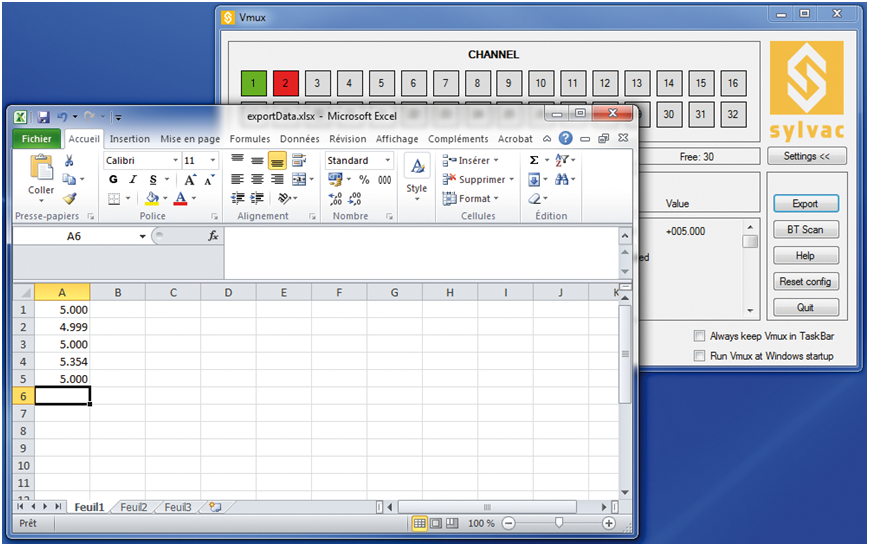Click the fill color bucket icon
Viewport: 869px width, 546px height.
(x=152, y=198)
